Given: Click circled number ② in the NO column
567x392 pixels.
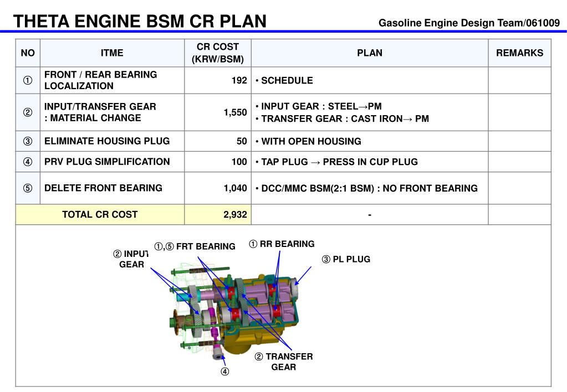Looking at the screenshot, I should point(28,112).
